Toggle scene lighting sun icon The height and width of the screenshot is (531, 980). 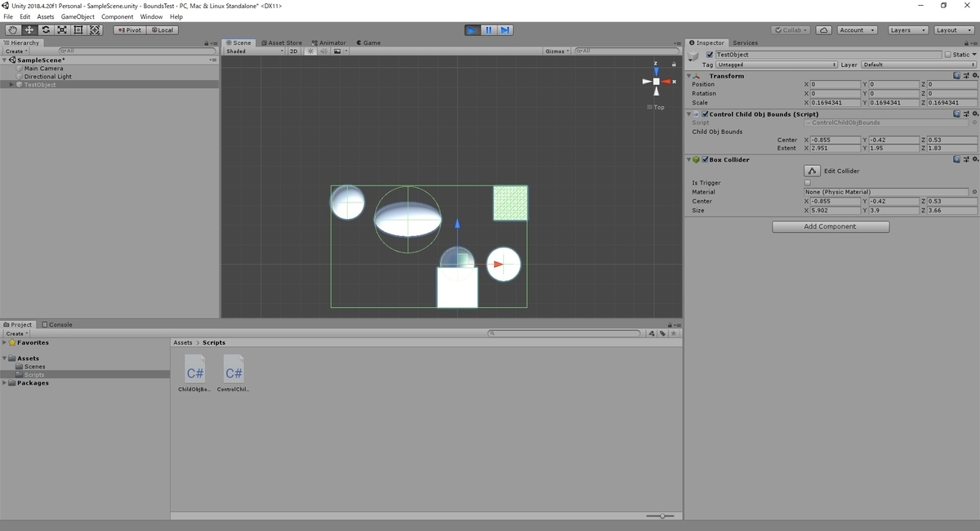point(310,51)
